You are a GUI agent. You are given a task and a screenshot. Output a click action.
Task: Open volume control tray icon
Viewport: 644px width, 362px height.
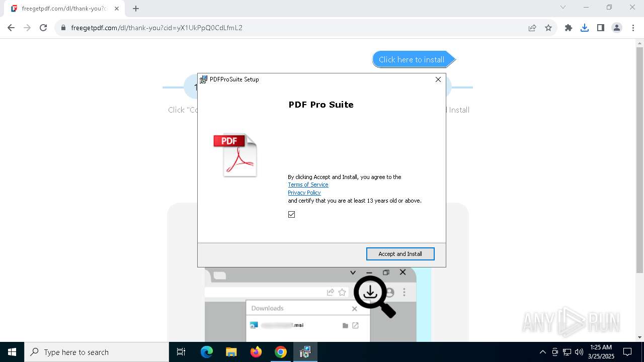point(579,352)
